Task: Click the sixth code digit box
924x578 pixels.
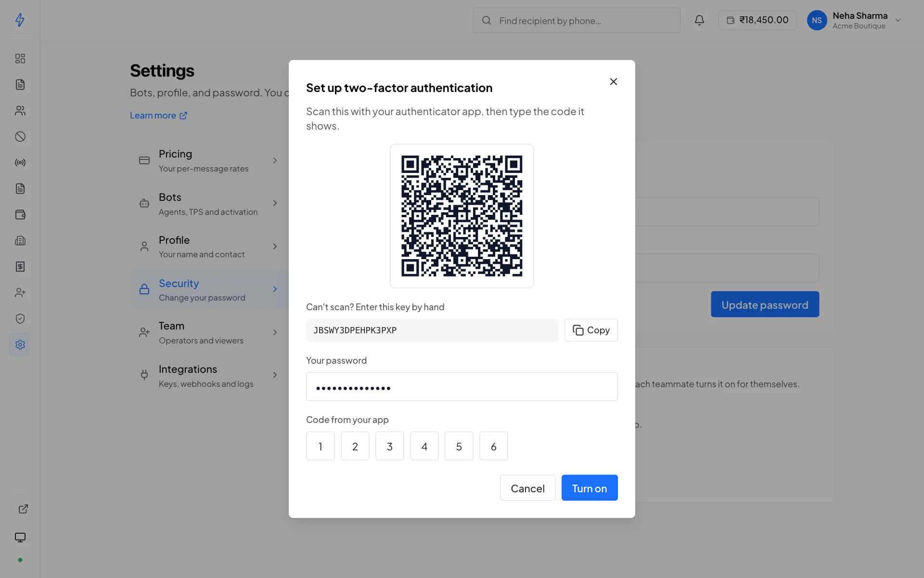Action: (x=494, y=446)
